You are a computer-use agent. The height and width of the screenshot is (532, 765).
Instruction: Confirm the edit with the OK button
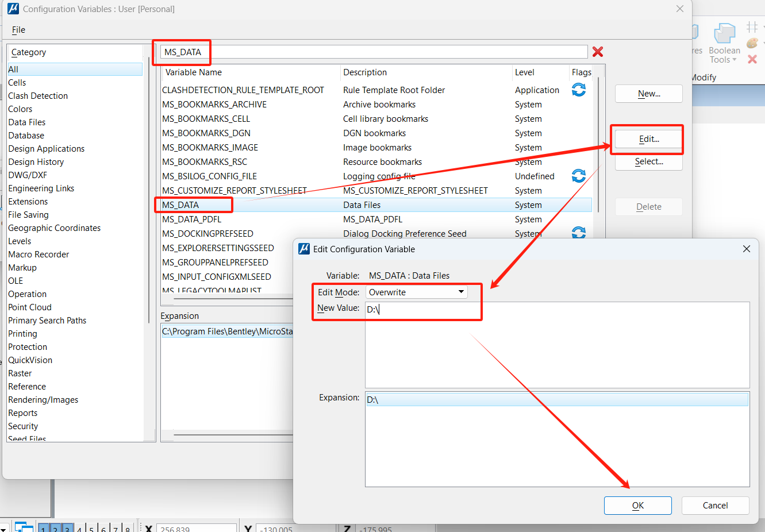tap(638, 506)
